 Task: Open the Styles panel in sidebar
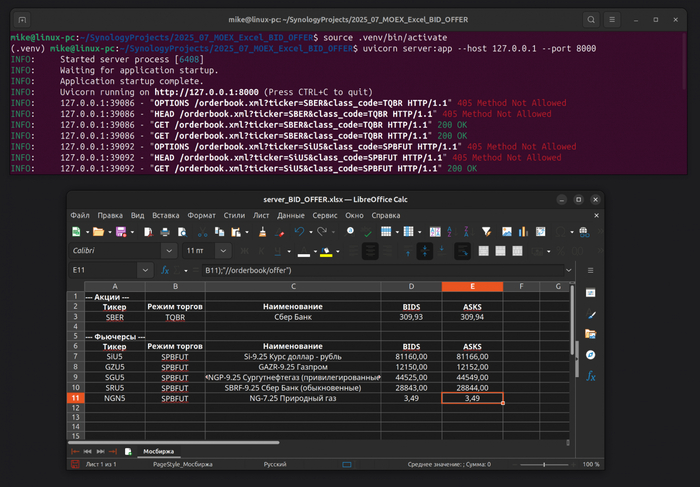590,314
